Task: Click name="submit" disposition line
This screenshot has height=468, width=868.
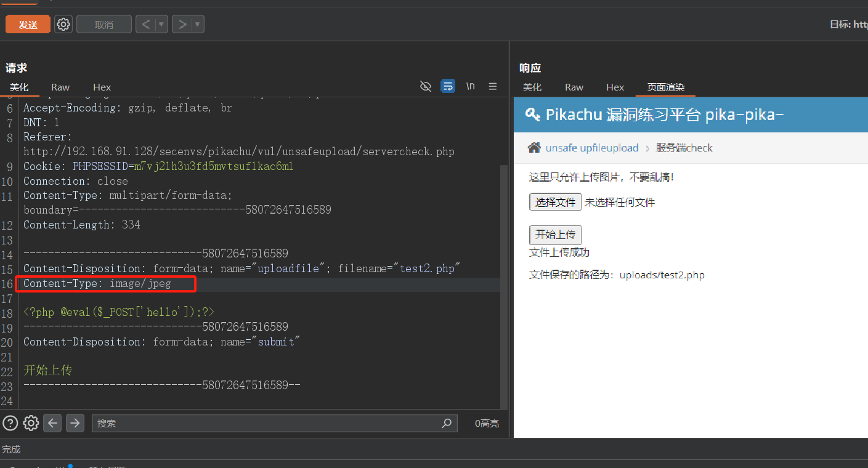Action: (x=161, y=342)
